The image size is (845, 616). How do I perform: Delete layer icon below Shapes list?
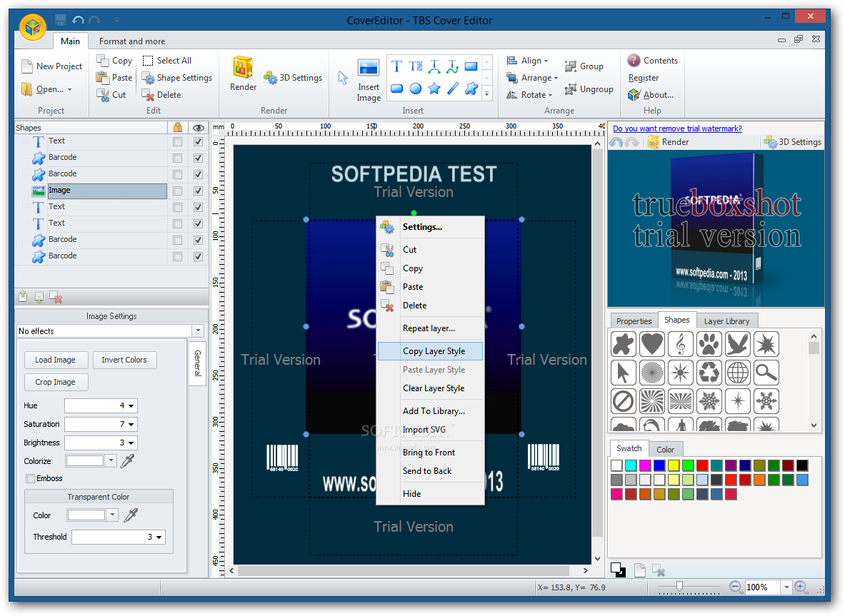pyautogui.click(x=56, y=297)
